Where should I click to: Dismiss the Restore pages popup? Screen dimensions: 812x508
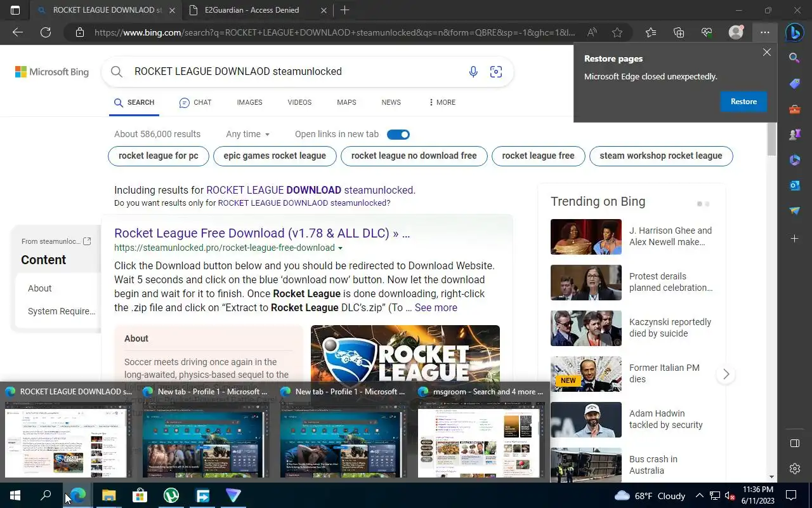pyautogui.click(x=767, y=53)
